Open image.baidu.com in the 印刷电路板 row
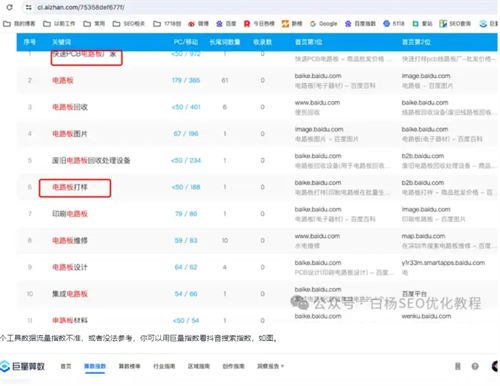The image size is (500, 386). (426, 209)
